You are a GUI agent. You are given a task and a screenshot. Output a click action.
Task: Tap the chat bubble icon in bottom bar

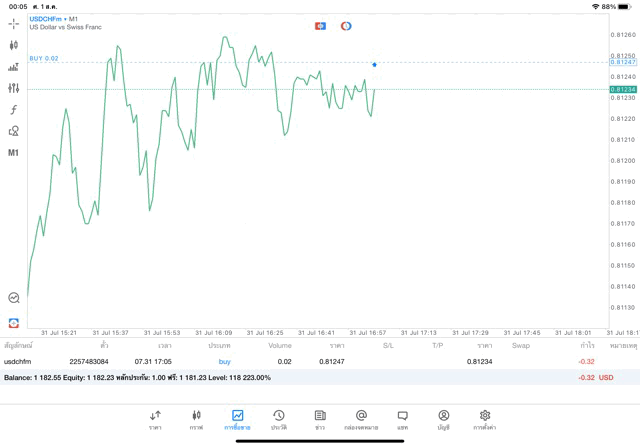402,419
